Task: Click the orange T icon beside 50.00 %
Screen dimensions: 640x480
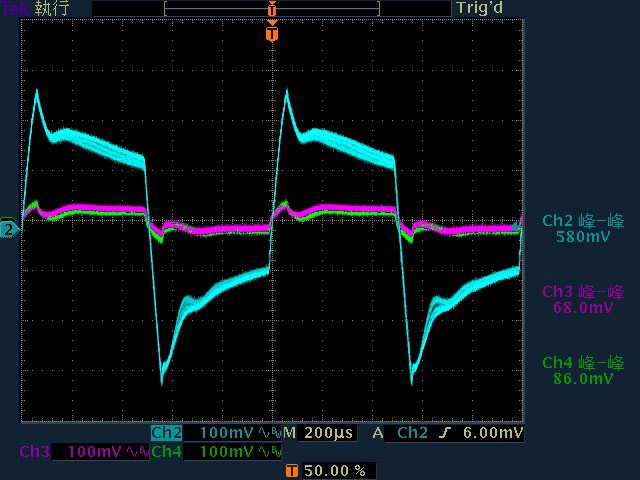Action: point(291,470)
